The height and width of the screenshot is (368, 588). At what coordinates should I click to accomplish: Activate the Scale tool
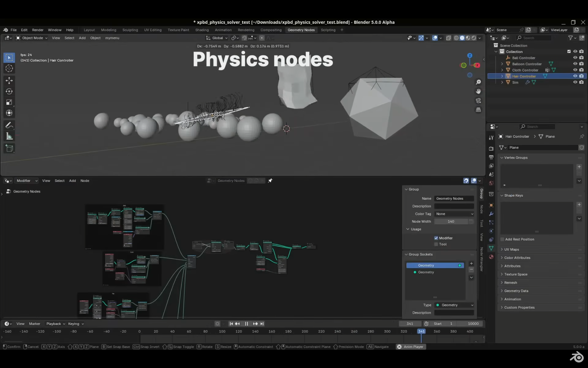click(9, 102)
